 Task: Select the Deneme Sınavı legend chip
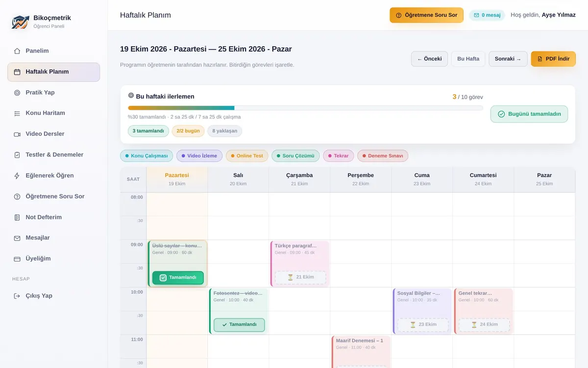pos(383,156)
